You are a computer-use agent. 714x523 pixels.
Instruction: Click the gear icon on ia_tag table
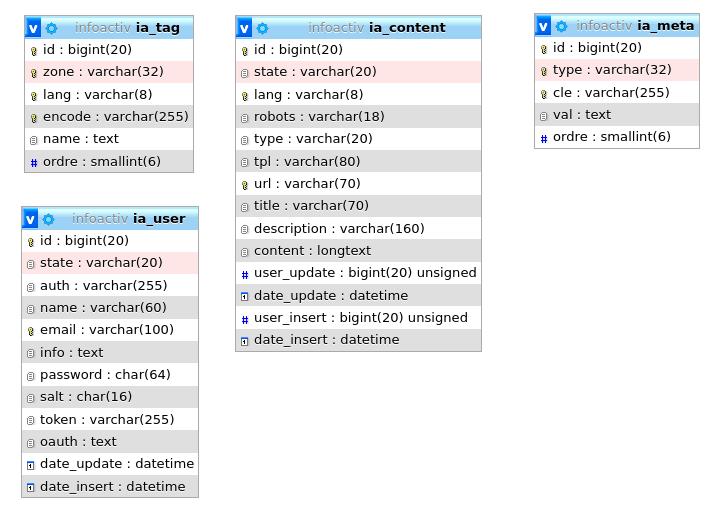click(52, 28)
